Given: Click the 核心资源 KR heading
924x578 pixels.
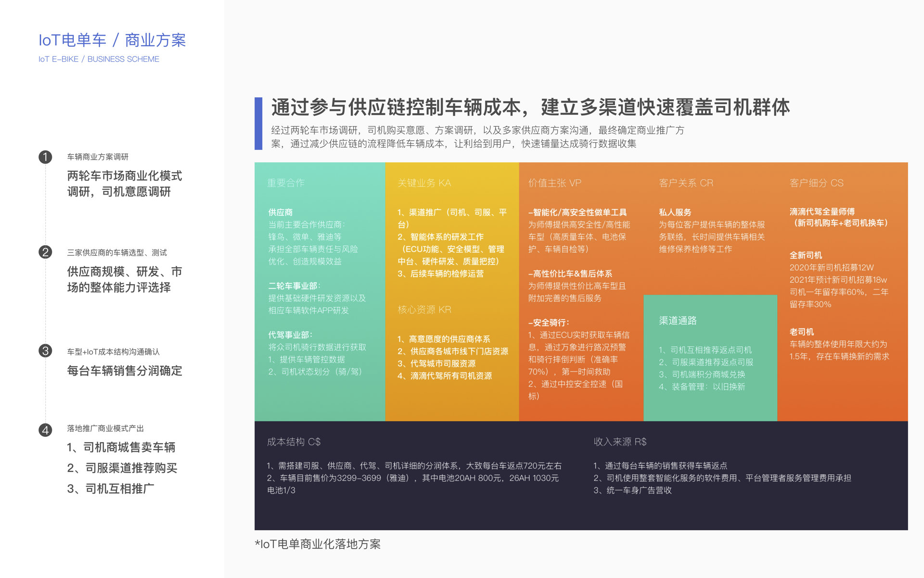Looking at the screenshot, I should coord(424,310).
